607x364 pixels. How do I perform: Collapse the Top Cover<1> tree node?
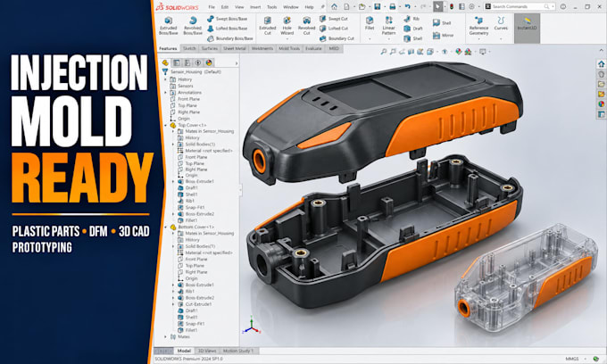click(166, 125)
